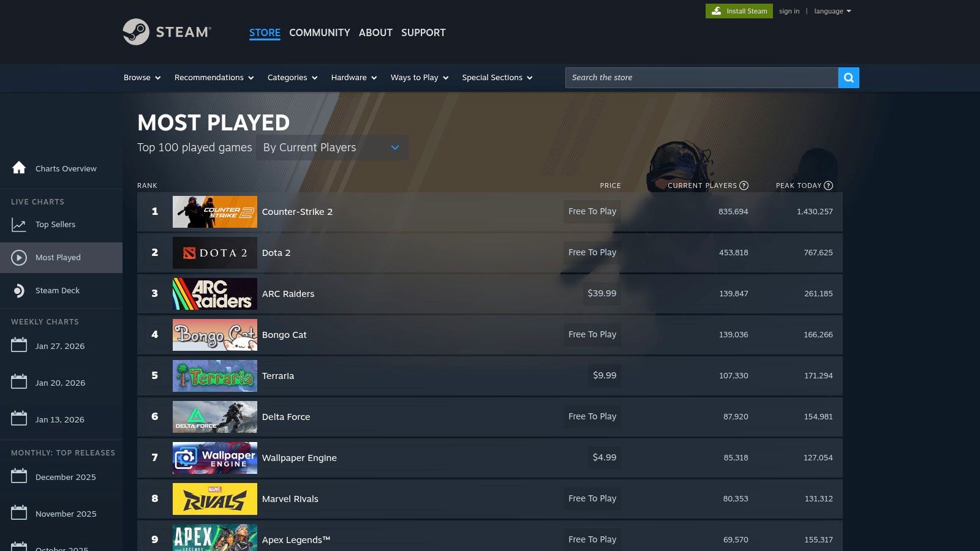Open Steam Deck charts via its icon
Image resolution: width=980 pixels, height=551 pixels.
pos(18,290)
